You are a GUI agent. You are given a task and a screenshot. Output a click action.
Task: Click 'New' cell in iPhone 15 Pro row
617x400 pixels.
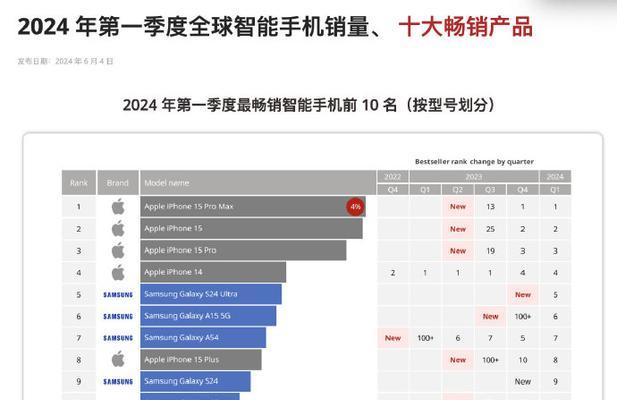pos(458,251)
